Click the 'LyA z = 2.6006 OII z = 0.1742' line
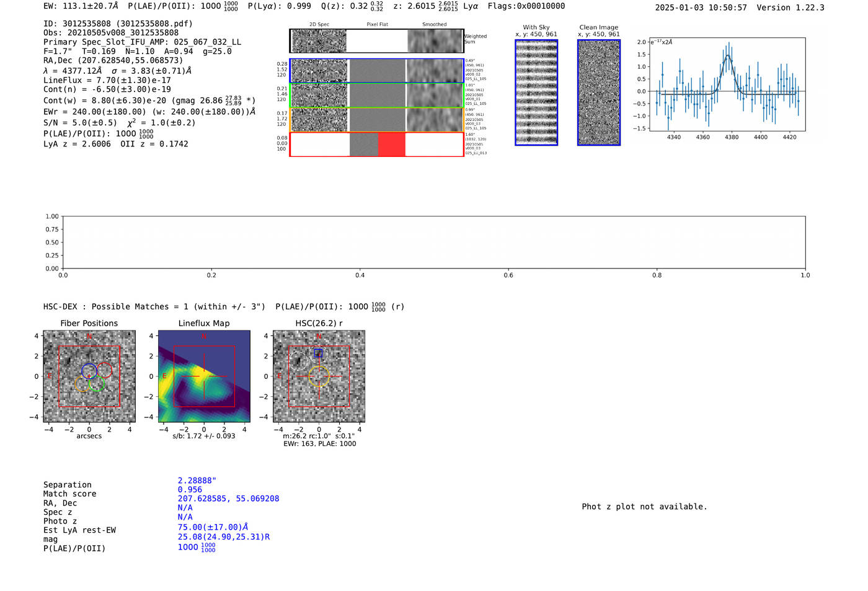Viewport: 868px width, 591px height. coord(116,144)
